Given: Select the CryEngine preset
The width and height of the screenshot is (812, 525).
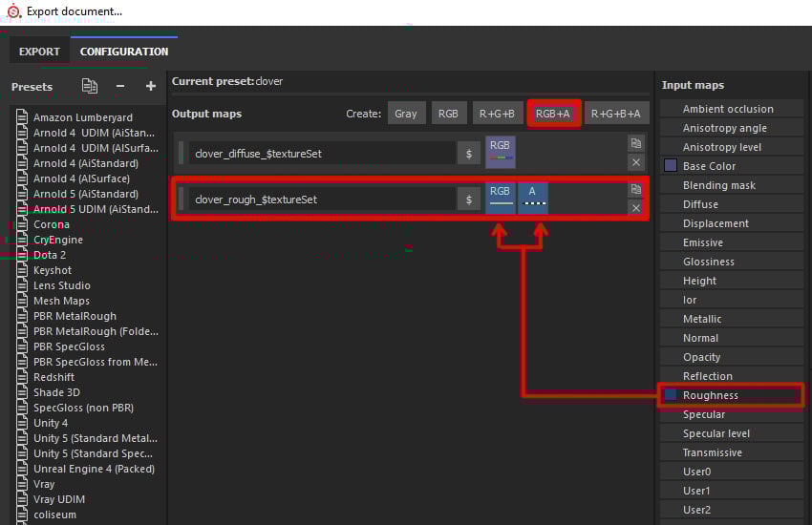Looking at the screenshot, I should tap(58, 240).
